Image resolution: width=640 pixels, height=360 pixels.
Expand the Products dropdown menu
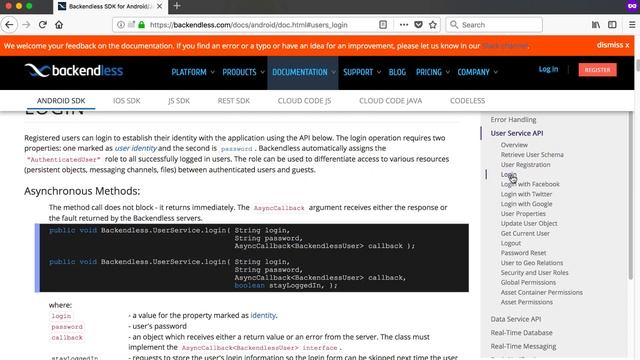coord(243,72)
